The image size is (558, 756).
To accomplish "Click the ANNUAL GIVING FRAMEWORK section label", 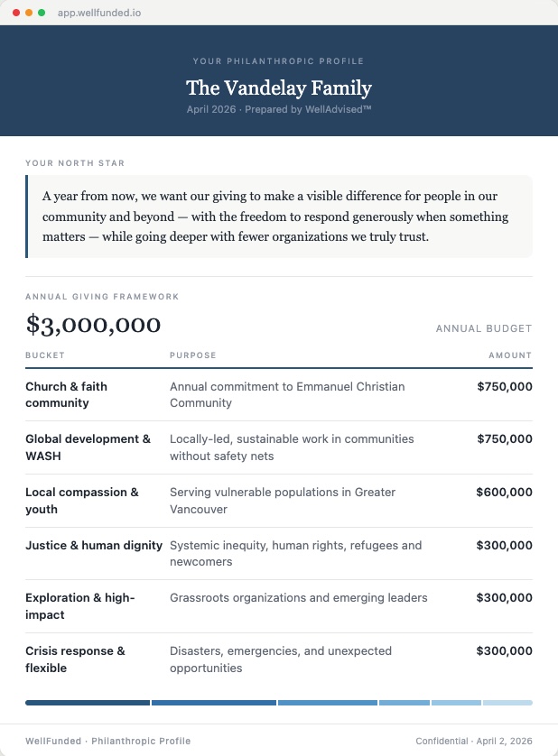I will coord(102,297).
